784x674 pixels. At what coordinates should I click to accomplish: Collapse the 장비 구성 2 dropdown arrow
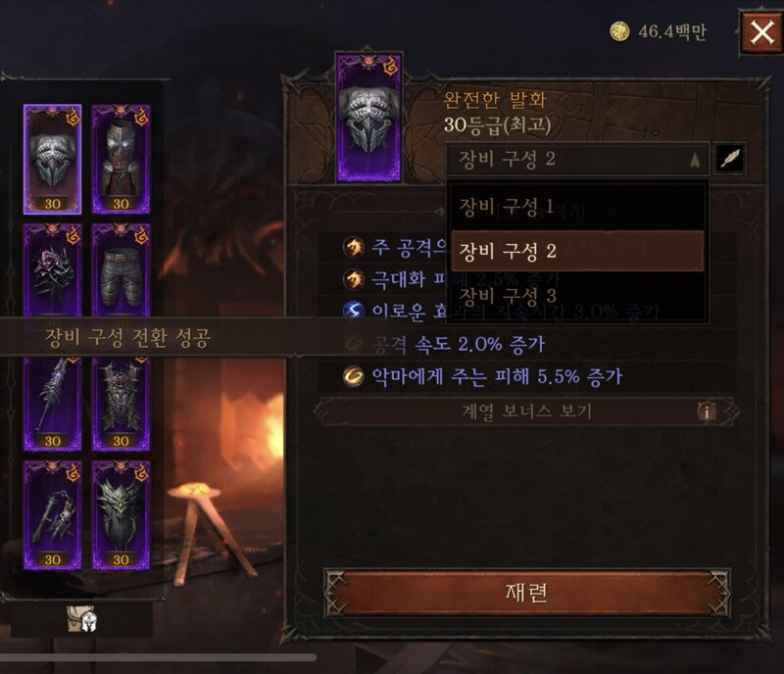tap(695, 160)
